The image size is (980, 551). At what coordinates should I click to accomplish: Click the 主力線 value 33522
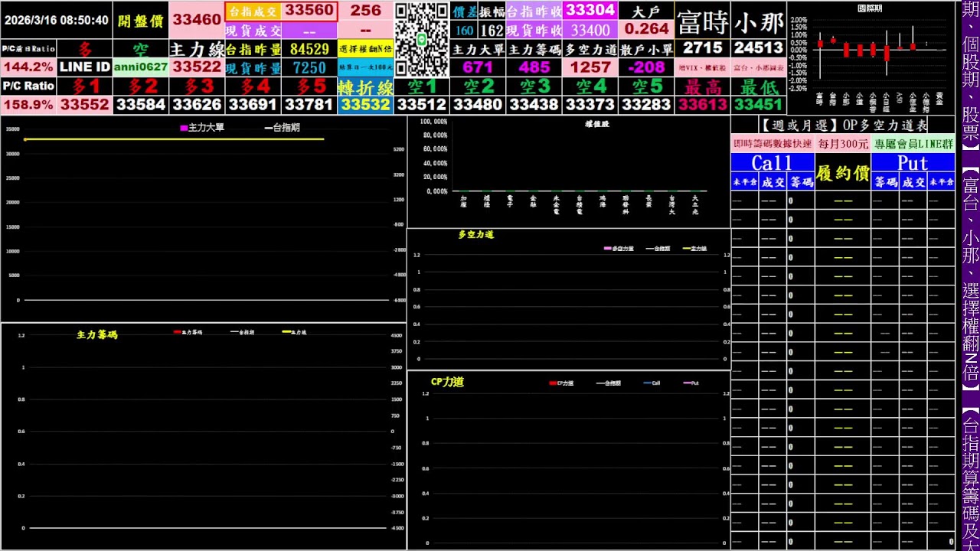(x=197, y=67)
